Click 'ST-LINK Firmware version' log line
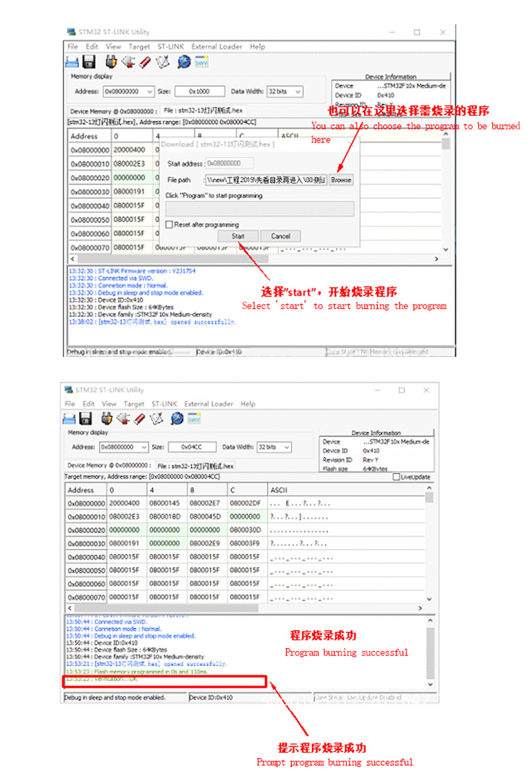 pos(132,271)
